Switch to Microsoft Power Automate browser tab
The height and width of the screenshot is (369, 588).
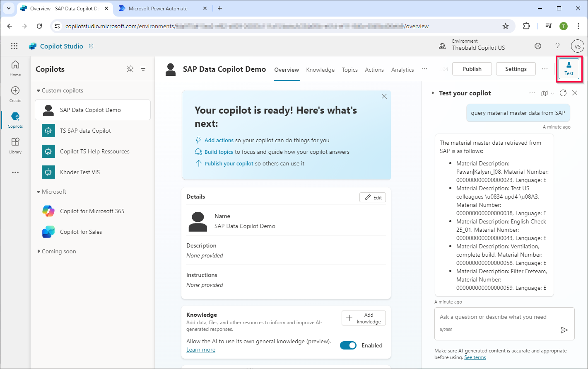[x=162, y=8]
